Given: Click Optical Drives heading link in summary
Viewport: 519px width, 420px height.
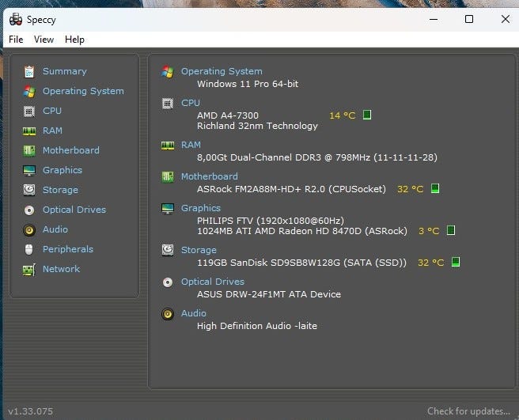Looking at the screenshot, I should tap(213, 282).
